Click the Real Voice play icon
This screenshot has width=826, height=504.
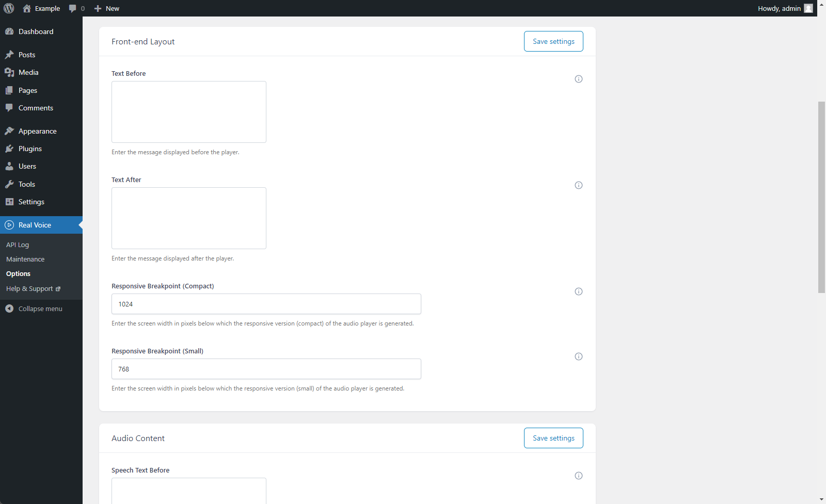[9, 225]
